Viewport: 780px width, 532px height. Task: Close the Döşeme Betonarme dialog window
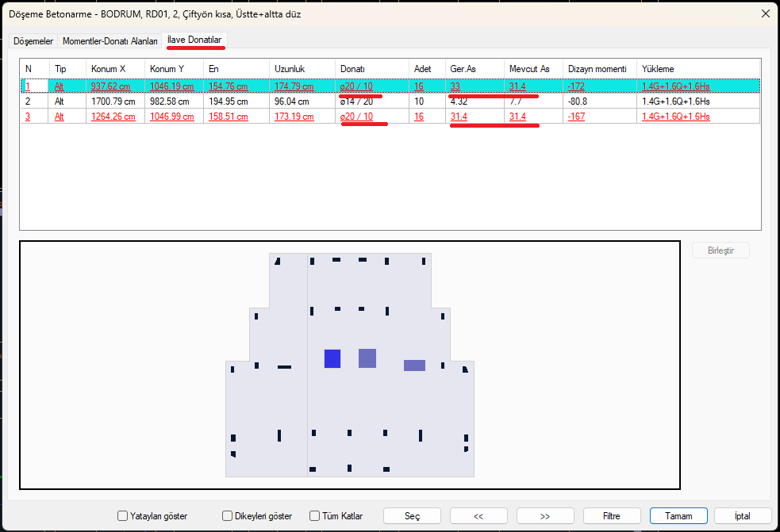tap(765, 13)
